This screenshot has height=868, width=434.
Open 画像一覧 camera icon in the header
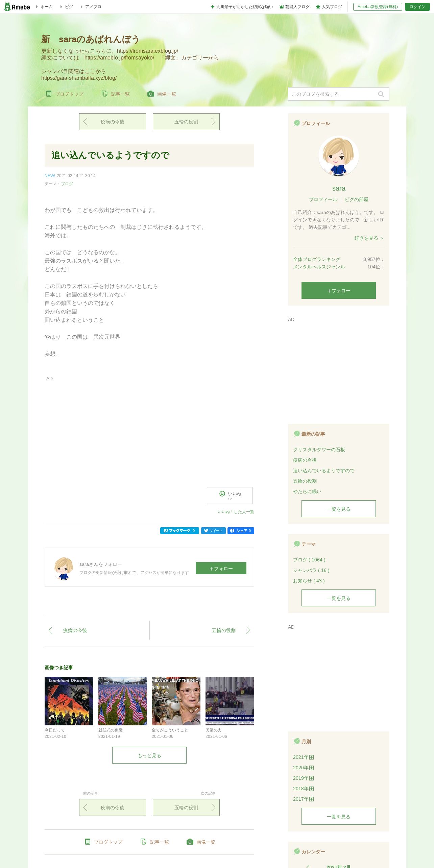coord(151,94)
